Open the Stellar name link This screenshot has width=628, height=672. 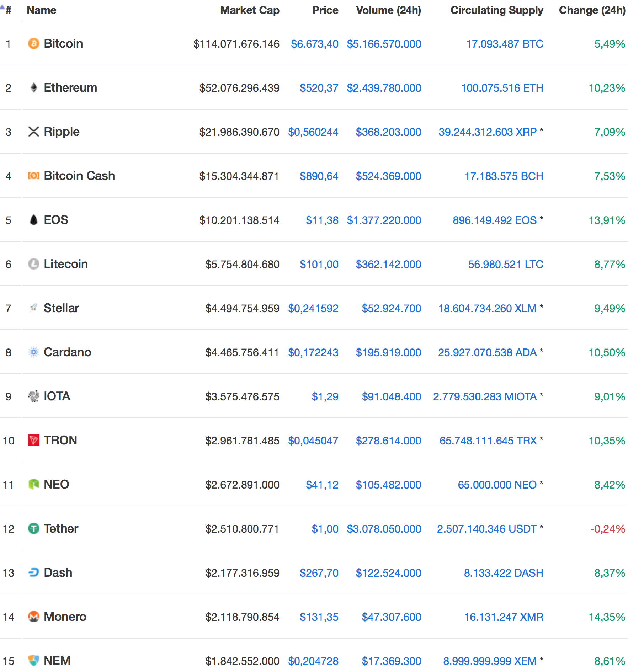(x=61, y=308)
